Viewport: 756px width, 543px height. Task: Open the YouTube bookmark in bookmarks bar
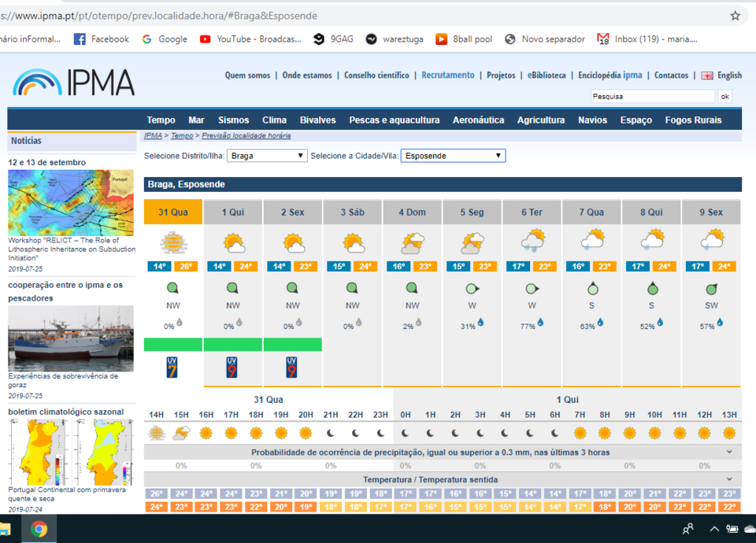(x=250, y=39)
